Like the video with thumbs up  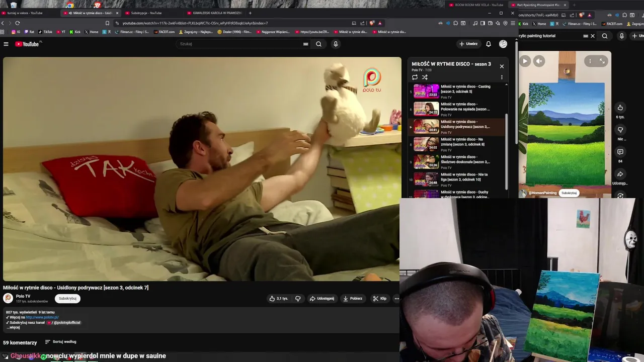[x=278, y=299]
